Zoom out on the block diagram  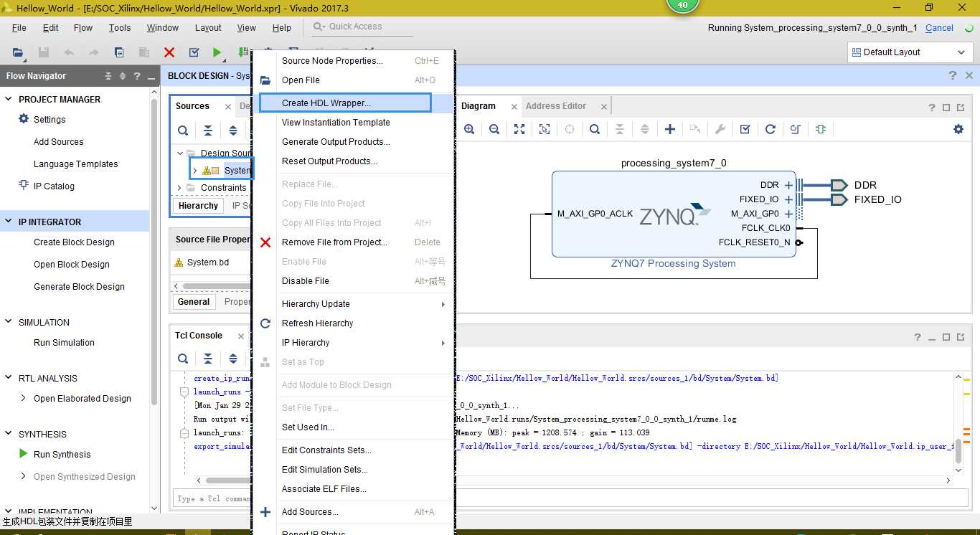pos(494,129)
